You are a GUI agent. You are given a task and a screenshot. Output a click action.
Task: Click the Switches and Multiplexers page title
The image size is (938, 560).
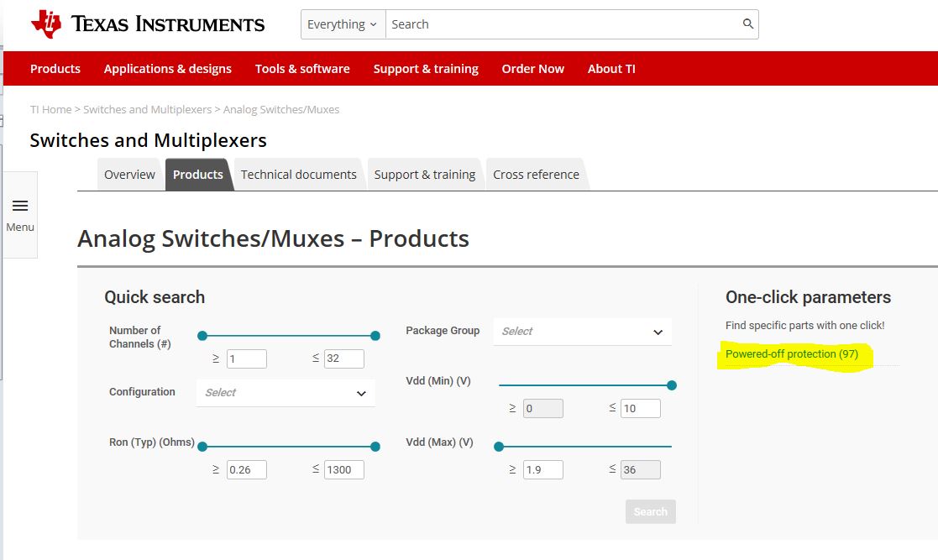click(149, 140)
